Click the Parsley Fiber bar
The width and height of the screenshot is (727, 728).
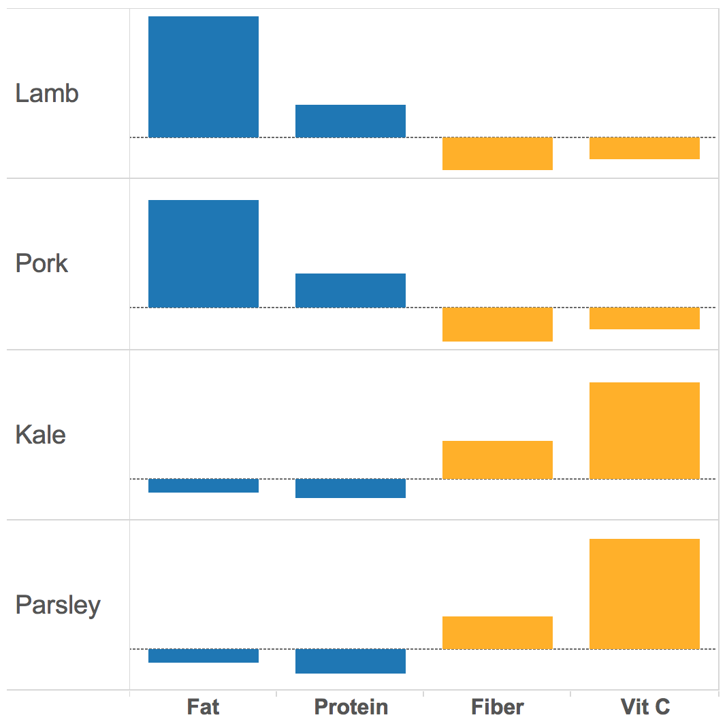tap(497, 633)
